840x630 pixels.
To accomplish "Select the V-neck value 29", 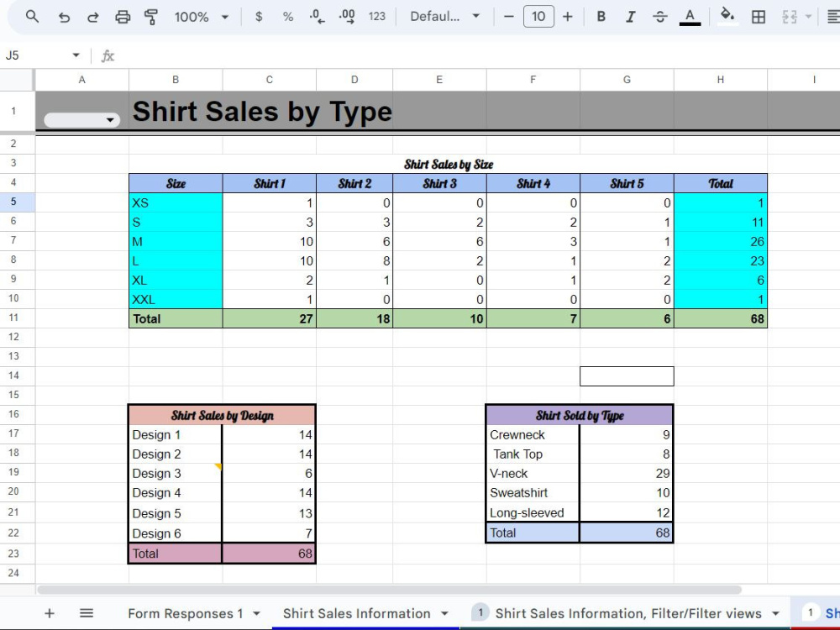I will [627, 473].
